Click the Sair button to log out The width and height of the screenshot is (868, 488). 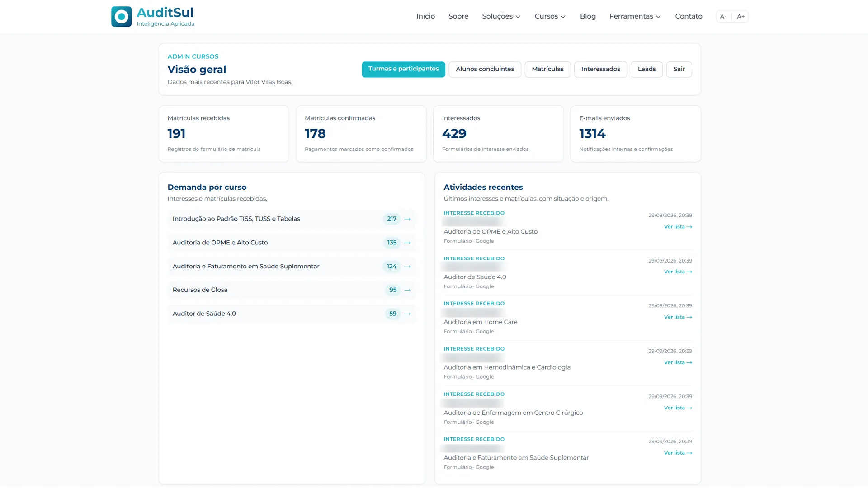(679, 69)
